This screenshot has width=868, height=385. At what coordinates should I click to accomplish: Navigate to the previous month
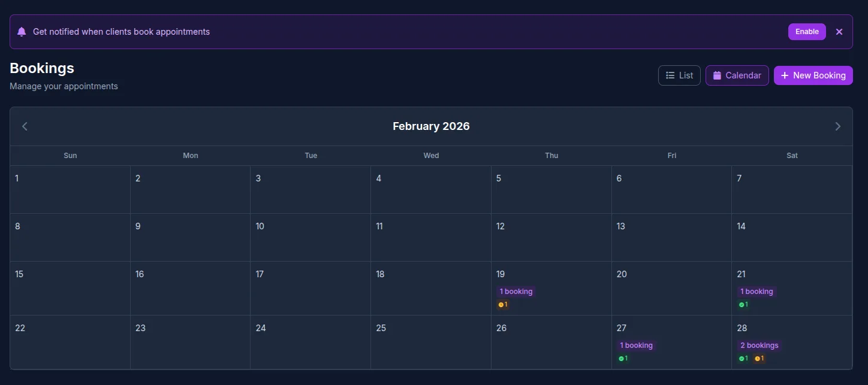click(x=25, y=126)
